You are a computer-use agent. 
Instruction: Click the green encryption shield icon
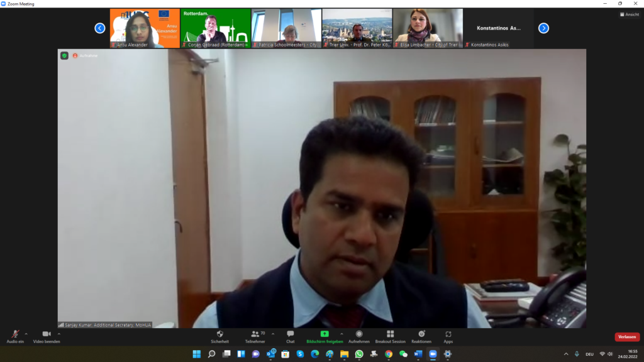pyautogui.click(x=64, y=55)
